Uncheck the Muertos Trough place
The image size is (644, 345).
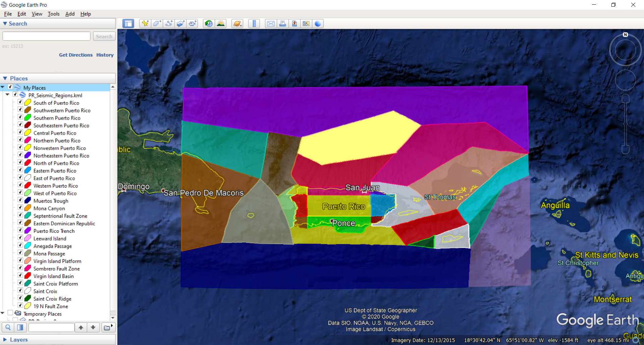tap(20, 200)
